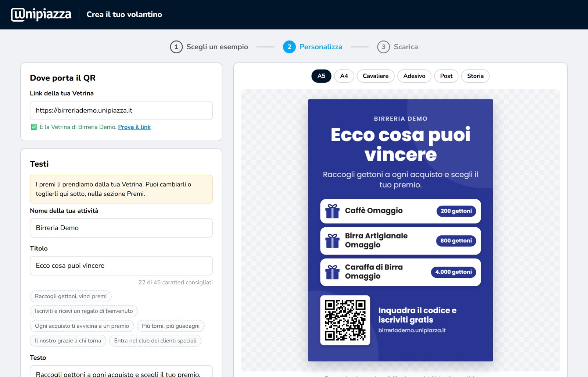The image size is (588, 377).
Task: Click the 22 di 45 caratteri consigliati counter
Action: pyautogui.click(x=175, y=282)
